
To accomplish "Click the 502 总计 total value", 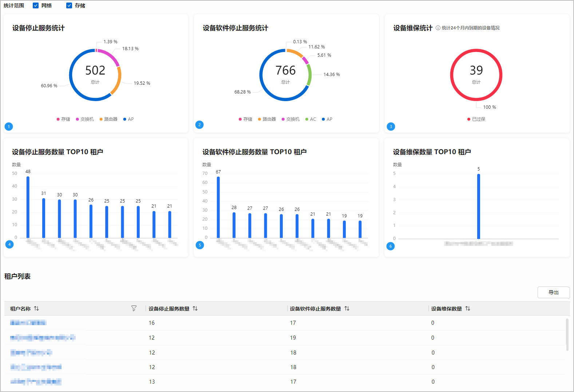I will [x=95, y=70].
